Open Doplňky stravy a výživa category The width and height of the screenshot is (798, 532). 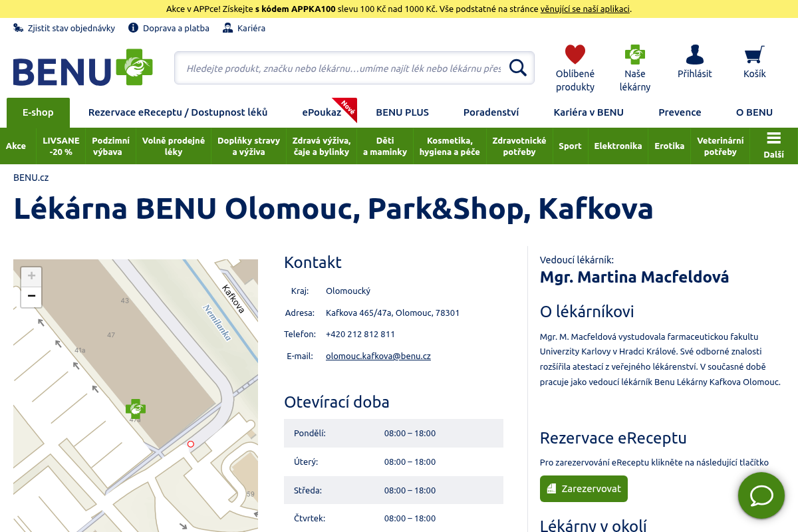coord(249,146)
